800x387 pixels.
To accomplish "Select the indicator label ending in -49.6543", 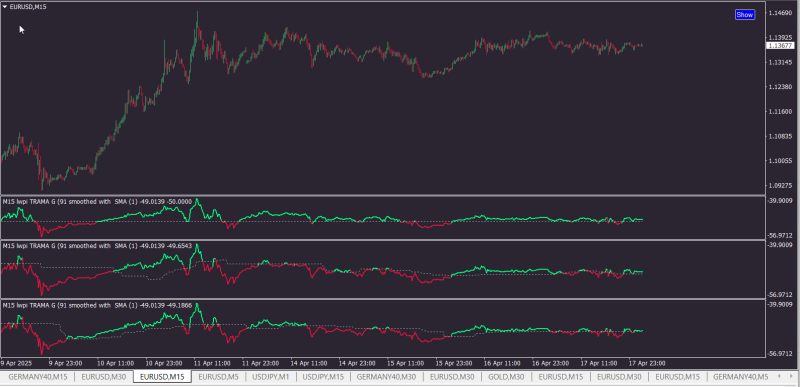I will pyautogui.click(x=97, y=246).
